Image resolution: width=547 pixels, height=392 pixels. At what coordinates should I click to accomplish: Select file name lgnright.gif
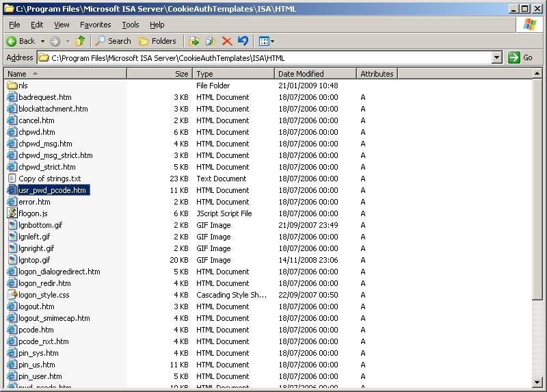[36, 248]
